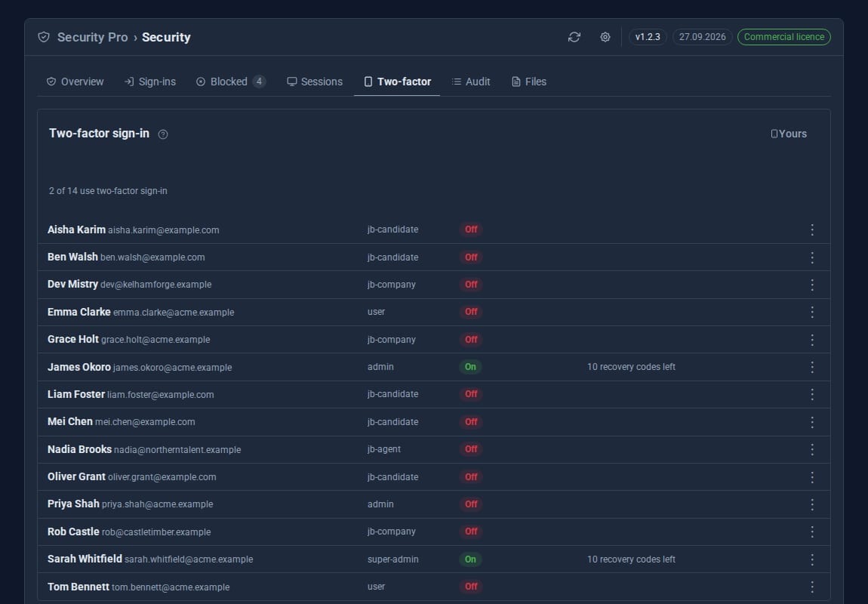Open the row menu for Mei Chen
The height and width of the screenshot is (604, 868).
click(x=812, y=422)
